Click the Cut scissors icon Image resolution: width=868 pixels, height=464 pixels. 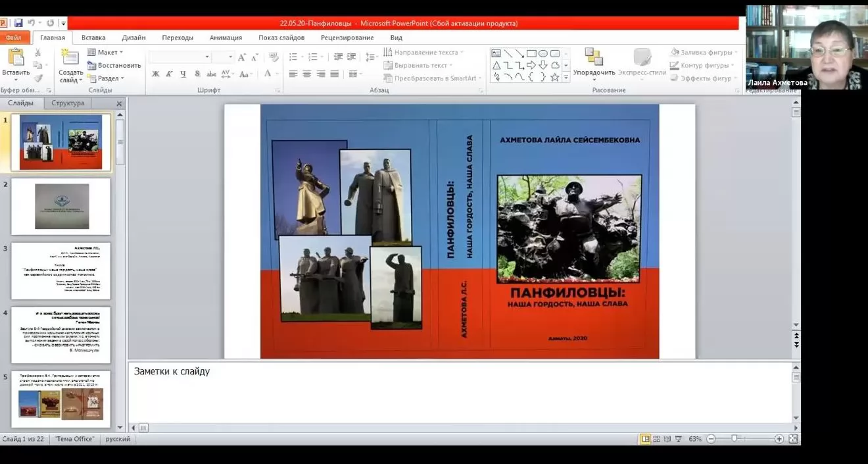tap(37, 53)
